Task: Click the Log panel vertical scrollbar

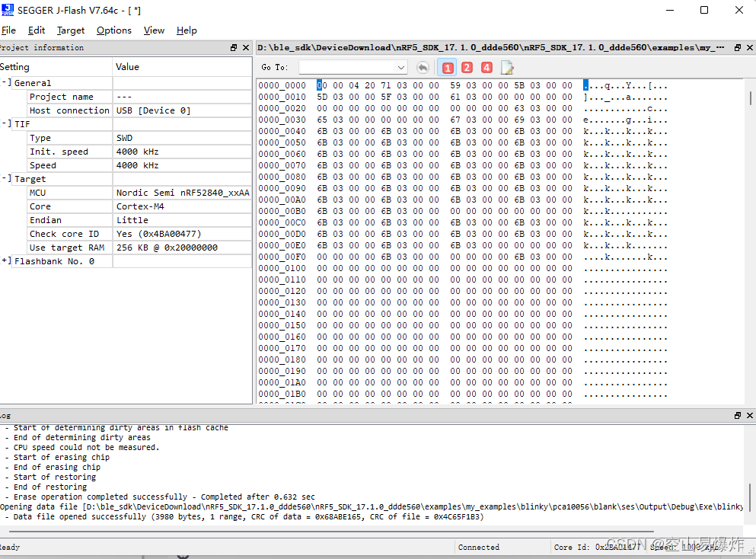Action: (x=750, y=499)
